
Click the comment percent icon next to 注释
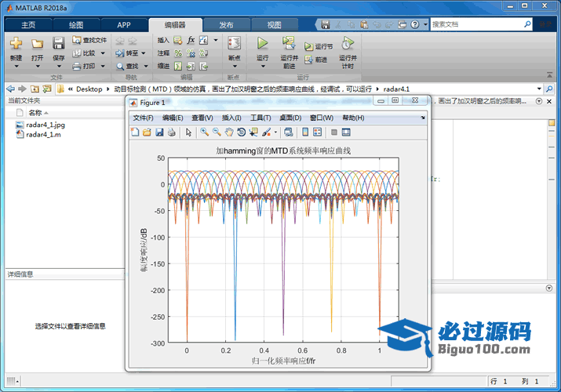coord(178,53)
